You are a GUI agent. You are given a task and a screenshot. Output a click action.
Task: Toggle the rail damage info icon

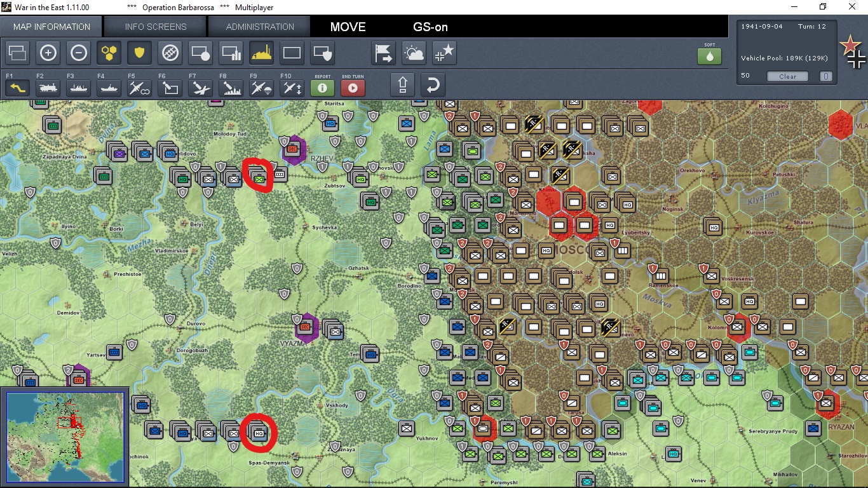[x=170, y=53]
